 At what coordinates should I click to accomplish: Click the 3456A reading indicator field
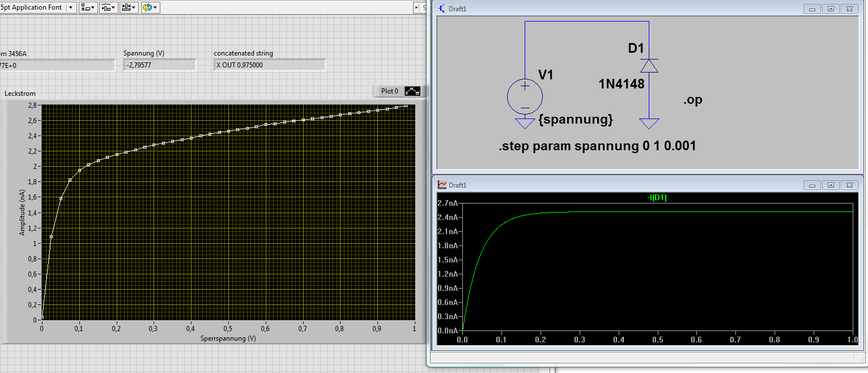57,65
